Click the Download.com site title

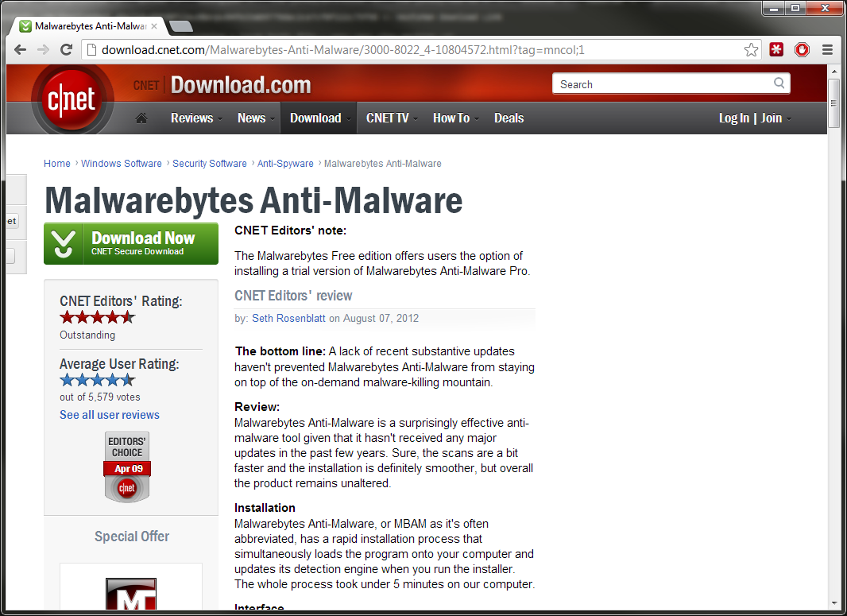241,85
